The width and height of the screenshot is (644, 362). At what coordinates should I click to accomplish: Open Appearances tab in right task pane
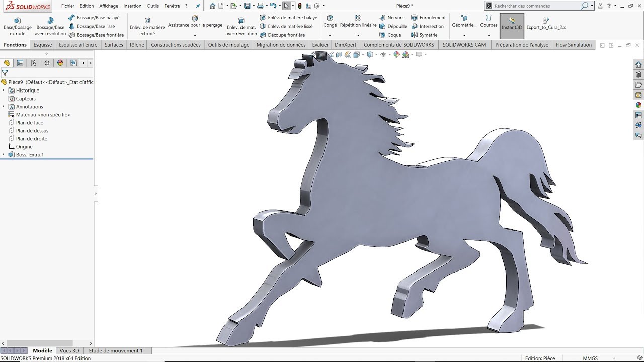point(638,105)
